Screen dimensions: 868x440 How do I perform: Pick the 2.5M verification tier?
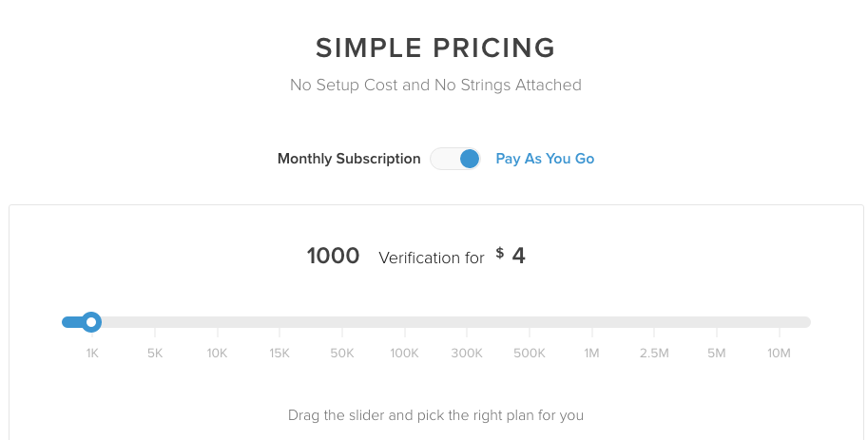click(x=654, y=353)
